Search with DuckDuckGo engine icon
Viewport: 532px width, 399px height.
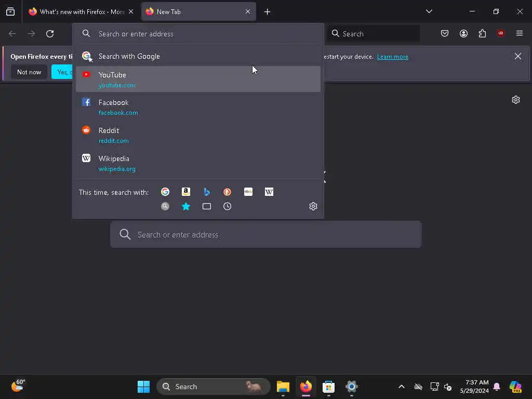tap(228, 192)
